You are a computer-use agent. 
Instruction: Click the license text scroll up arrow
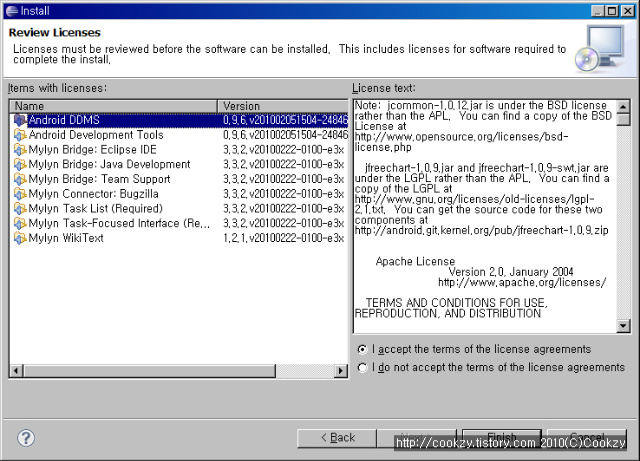coord(623,107)
